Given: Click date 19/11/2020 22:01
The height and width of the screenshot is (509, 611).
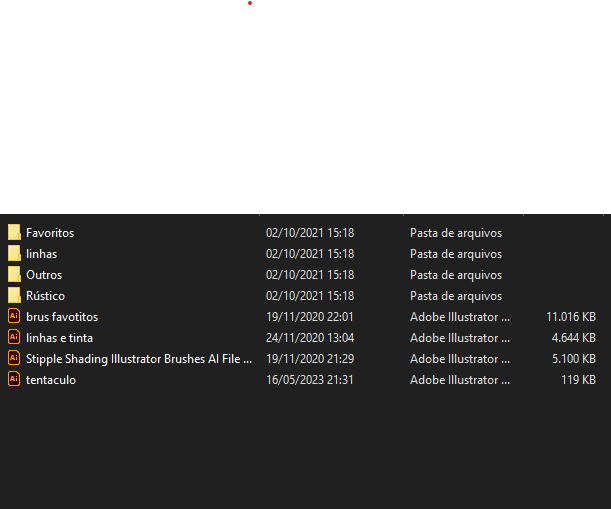Looking at the screenshot, I should coord(310,317).
